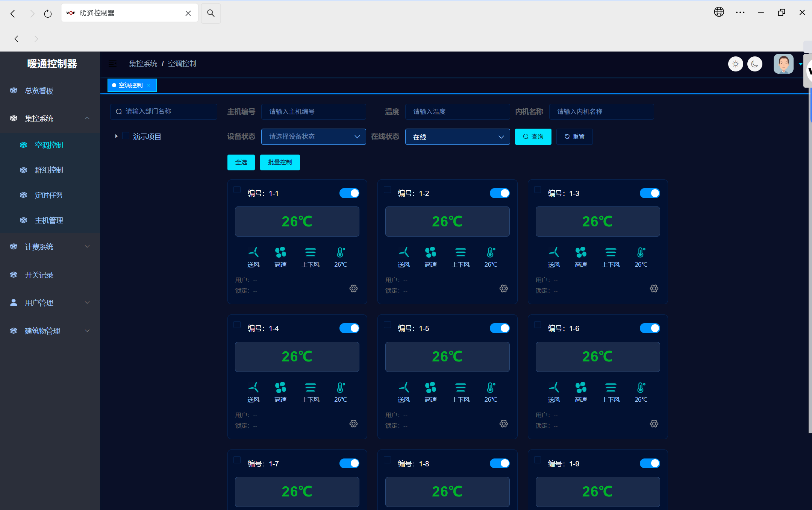Image resolution: width=812 pixels, height=510 pixels.
Task: Click the up-down swing icon on card 1-1
Action: [x=311, y=252]
